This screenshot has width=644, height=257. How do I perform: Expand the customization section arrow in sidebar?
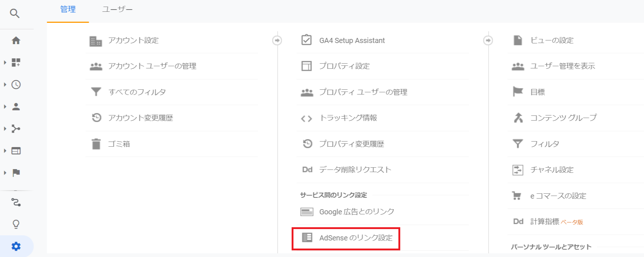[5, 63]
